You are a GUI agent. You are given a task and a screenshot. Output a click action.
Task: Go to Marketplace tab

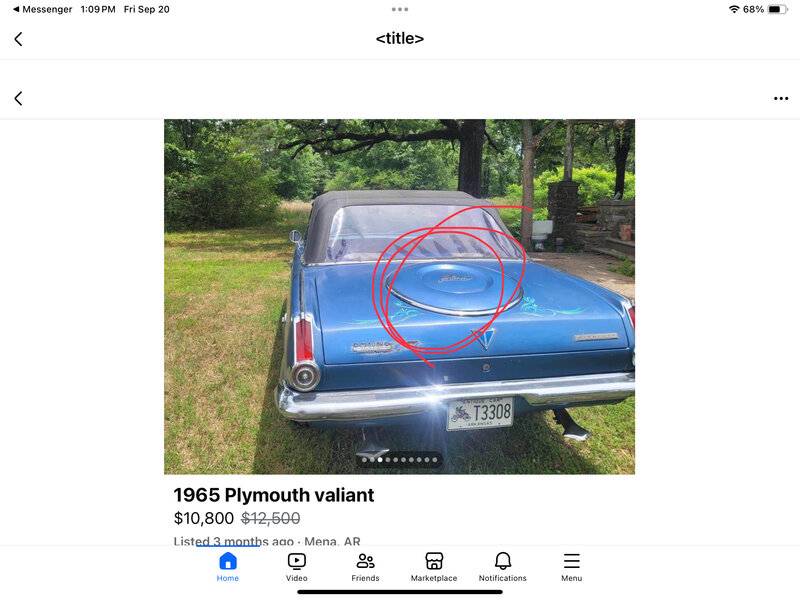coord(434,567)
